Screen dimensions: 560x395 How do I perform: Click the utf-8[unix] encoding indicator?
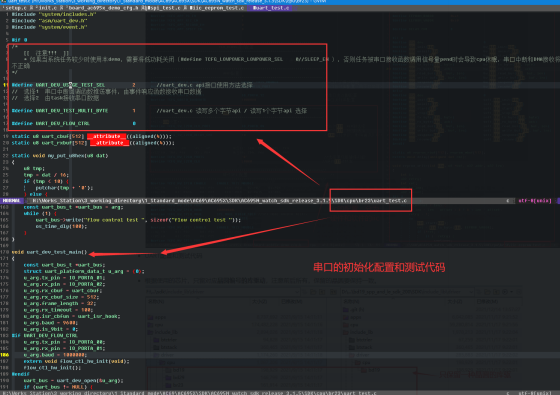pos(535,201)
